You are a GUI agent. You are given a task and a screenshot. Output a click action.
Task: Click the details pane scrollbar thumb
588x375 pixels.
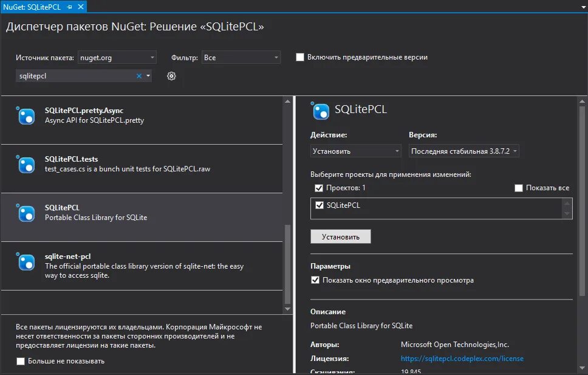(x=582, y=201)
